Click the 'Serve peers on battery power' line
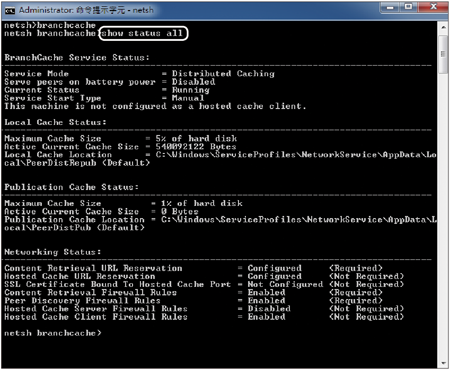 click(x=110, y=82)
